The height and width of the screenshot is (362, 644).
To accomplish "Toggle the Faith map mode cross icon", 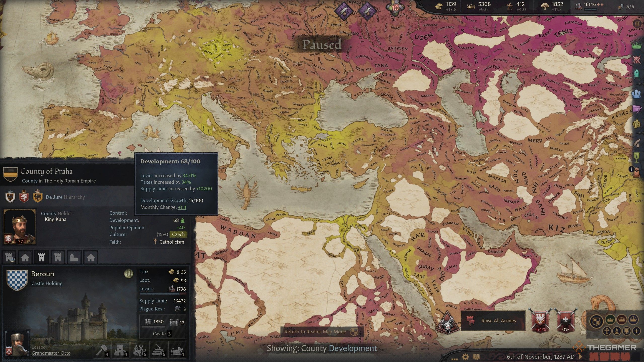I will pos(607,331).
